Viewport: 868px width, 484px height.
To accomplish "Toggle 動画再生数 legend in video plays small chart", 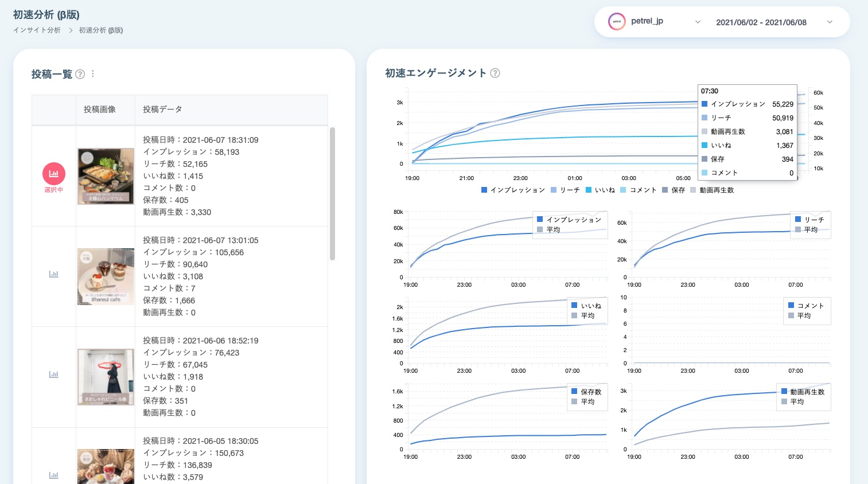I will (x=803, y=392).
